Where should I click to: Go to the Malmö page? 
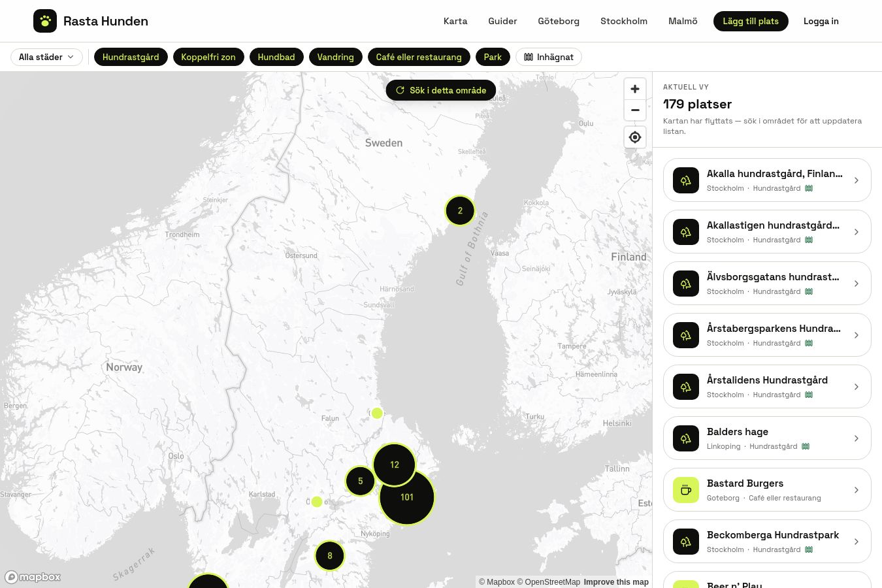(683, 21)
